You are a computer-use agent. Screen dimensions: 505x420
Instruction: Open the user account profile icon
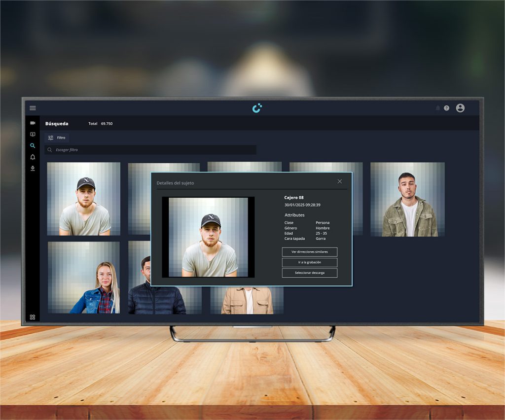point(460,108)
